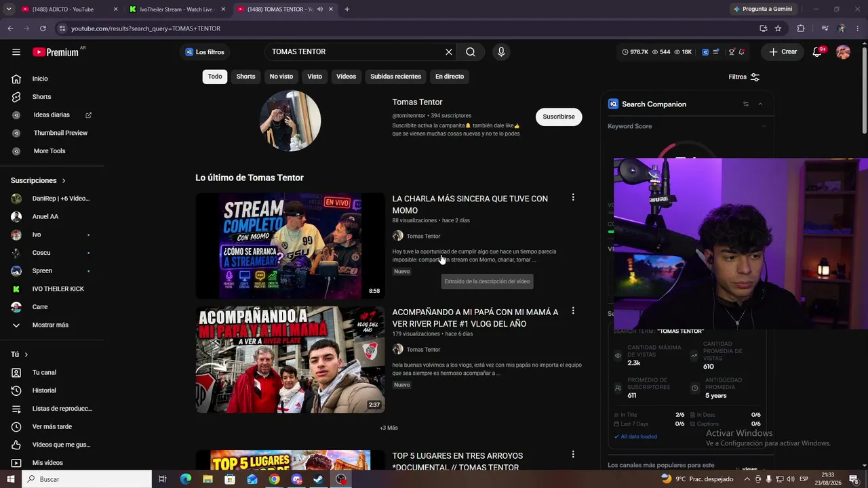Open more options for the MOMO video
The width and height of the screenshot is (868, 488).
click(x=573, y=197)
